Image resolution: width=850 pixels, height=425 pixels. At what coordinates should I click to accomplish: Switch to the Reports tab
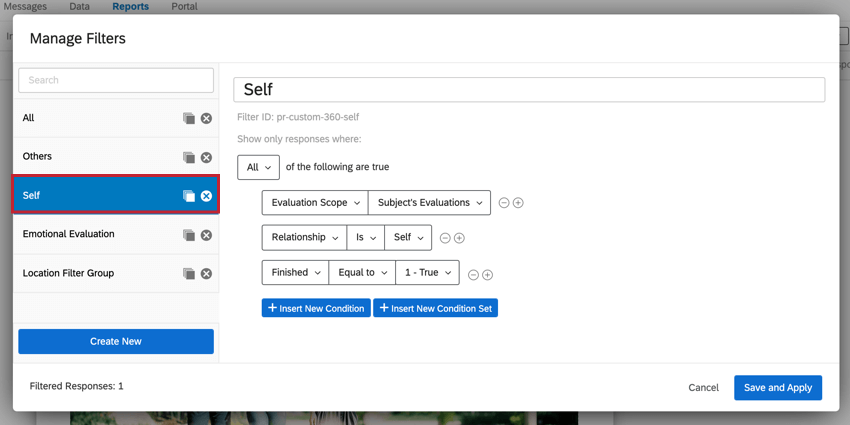130,6
